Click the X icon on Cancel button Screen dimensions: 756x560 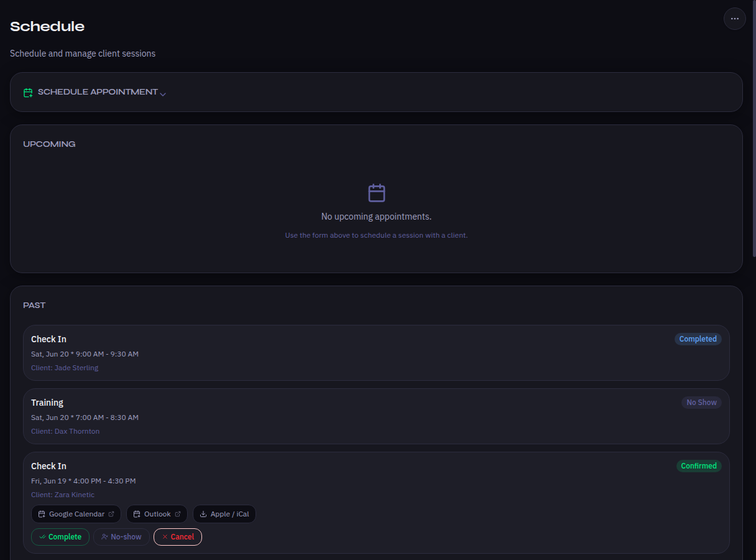tap(165, 537)
